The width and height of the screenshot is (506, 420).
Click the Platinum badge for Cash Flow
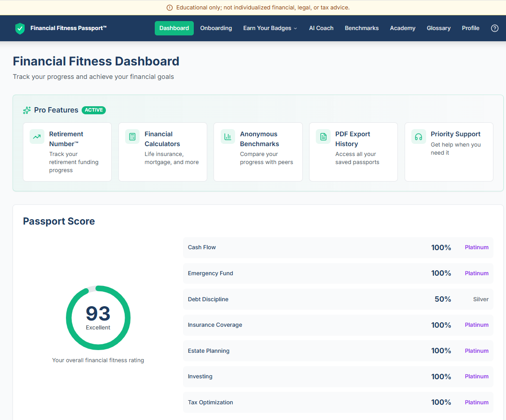(476, 247)
